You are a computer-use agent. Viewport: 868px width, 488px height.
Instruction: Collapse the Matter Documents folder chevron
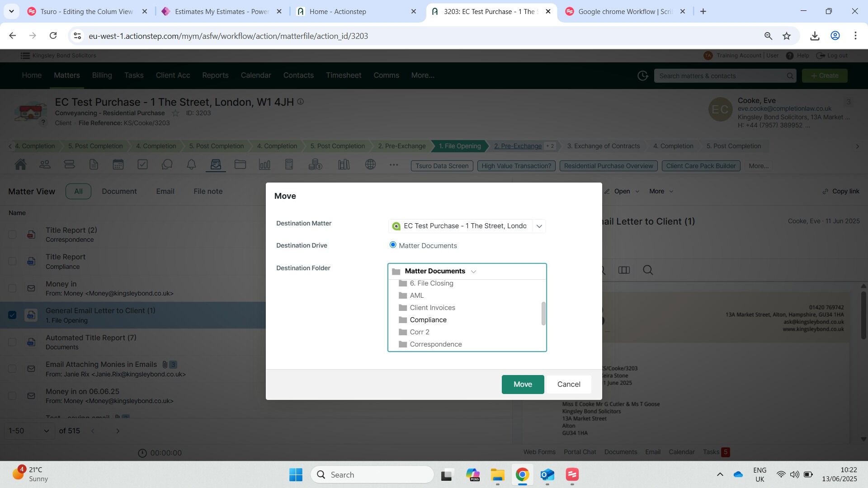tap(473, 272)
